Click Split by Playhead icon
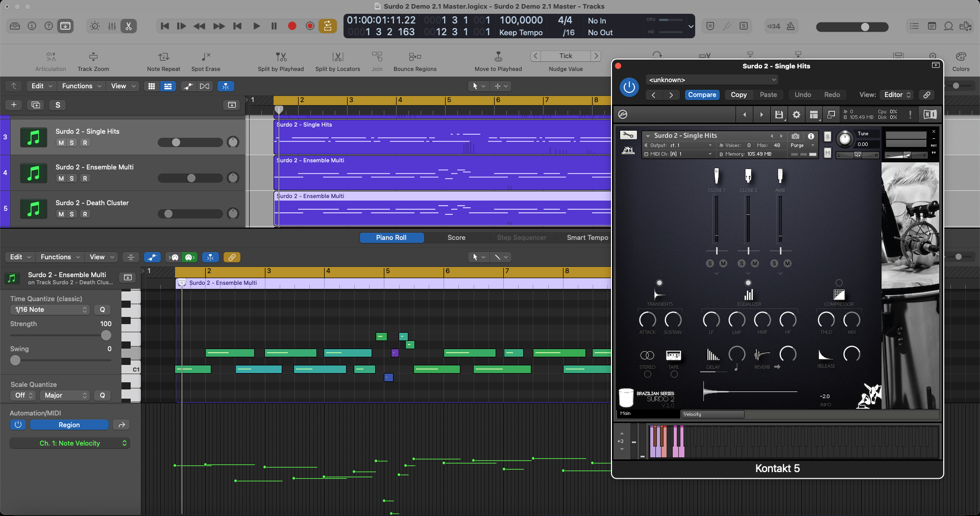 tap(281, 57)
